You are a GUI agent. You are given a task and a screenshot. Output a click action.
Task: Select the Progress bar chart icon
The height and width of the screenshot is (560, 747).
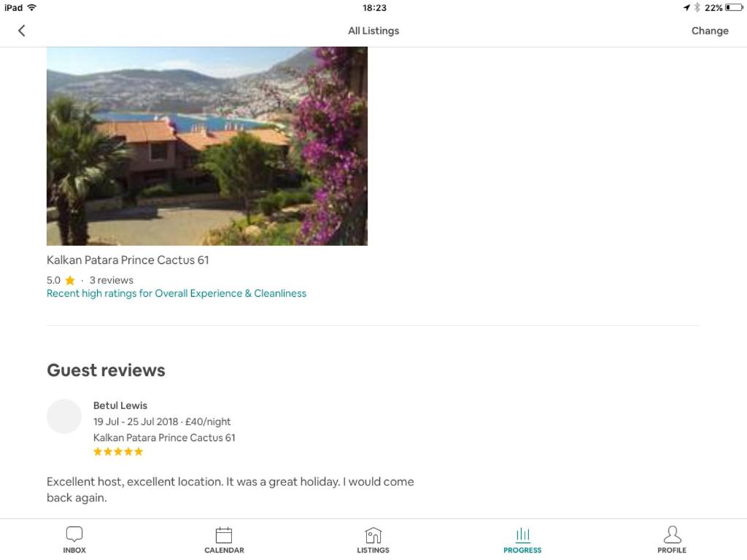pos(522,534)
